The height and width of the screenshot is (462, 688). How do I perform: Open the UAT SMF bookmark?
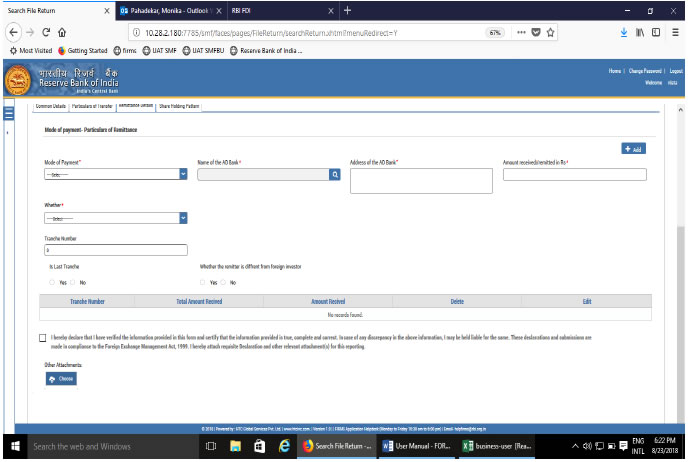(x=159, y=51)
